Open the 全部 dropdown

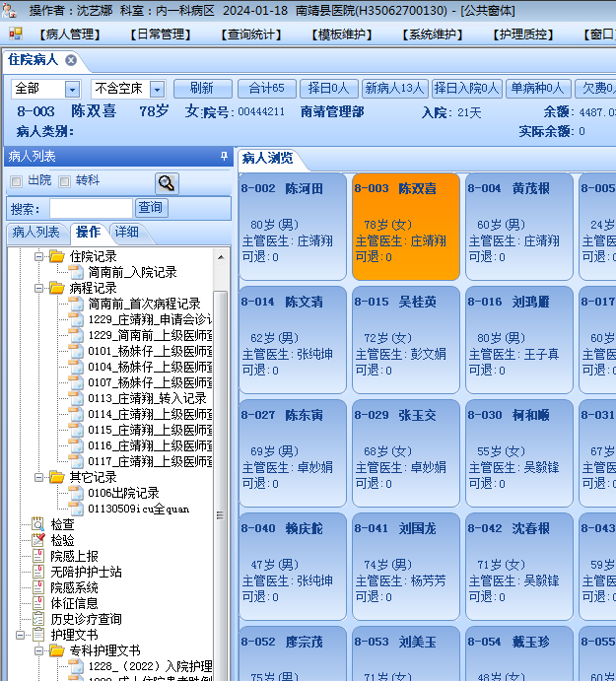(x=72, y=89)
